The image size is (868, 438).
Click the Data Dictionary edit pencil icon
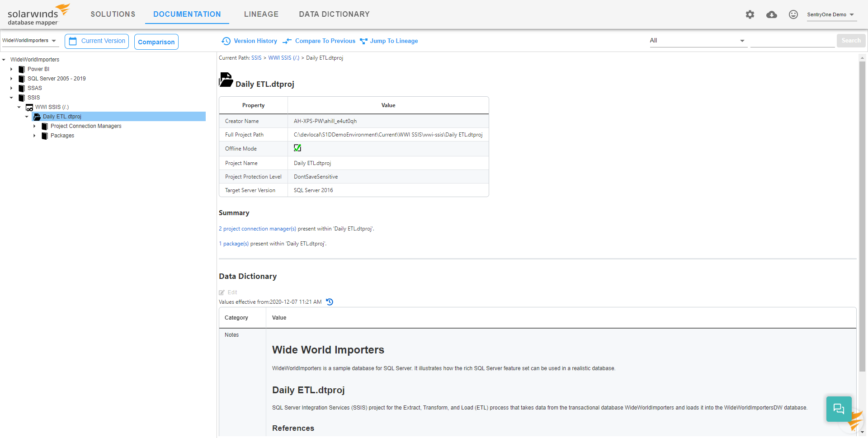[222, 292]
